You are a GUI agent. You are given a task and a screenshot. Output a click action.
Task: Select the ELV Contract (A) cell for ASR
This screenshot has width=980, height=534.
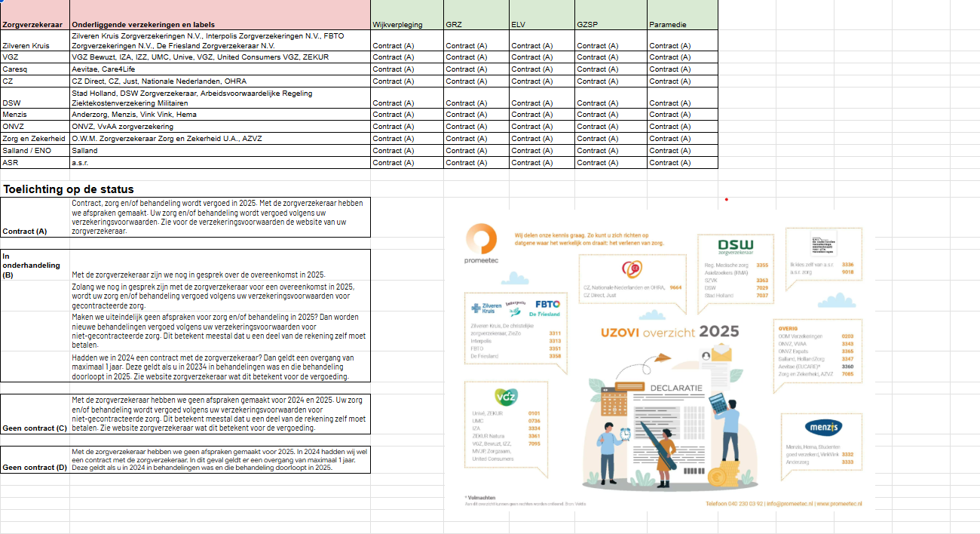coord(541,162)
